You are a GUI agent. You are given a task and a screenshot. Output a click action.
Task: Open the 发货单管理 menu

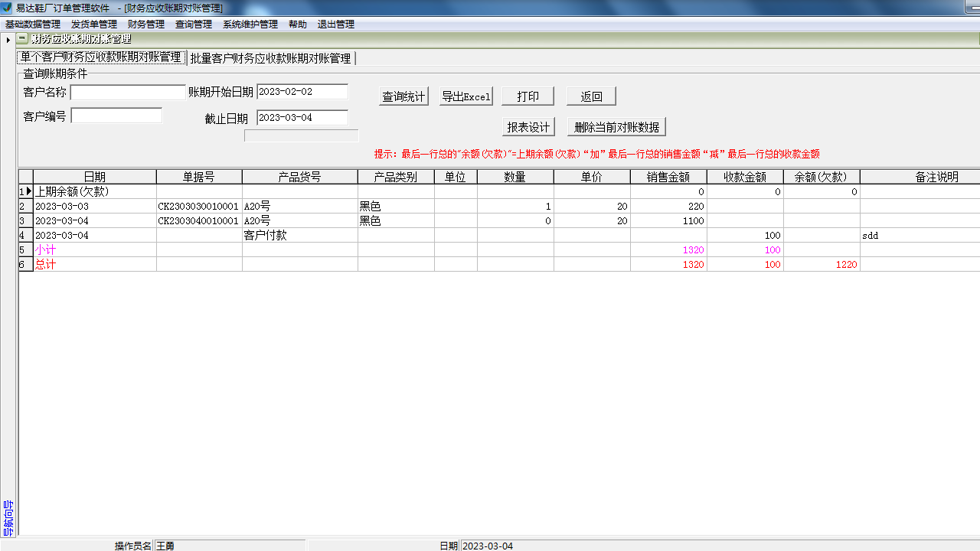pos(96,24)
